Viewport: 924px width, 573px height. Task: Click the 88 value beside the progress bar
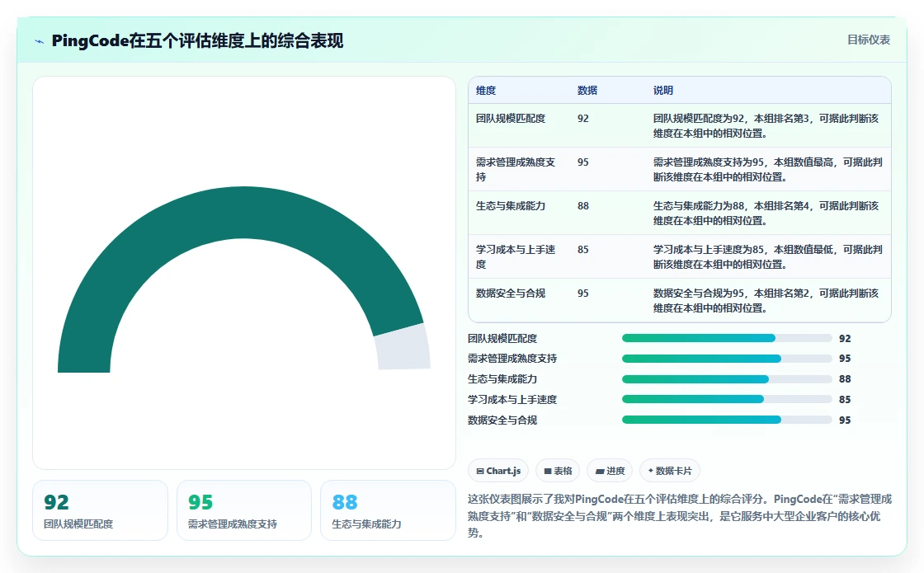845,379
